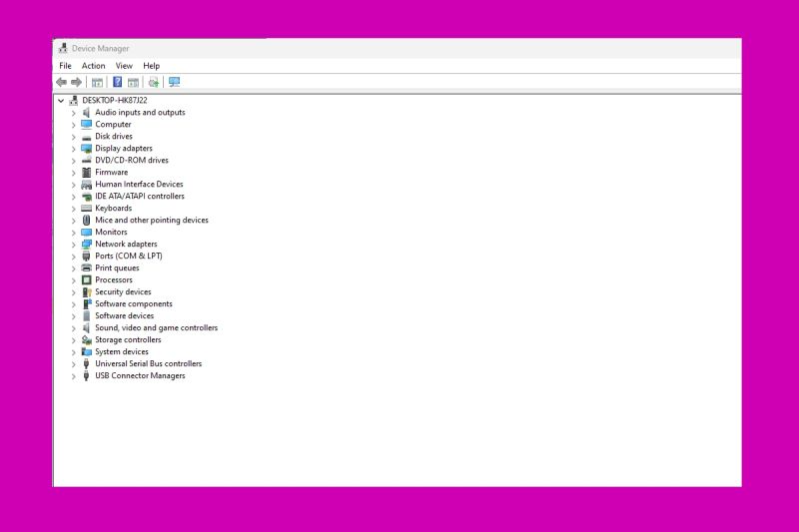Click the Mice and other pointing devices icon

[87, 220]
